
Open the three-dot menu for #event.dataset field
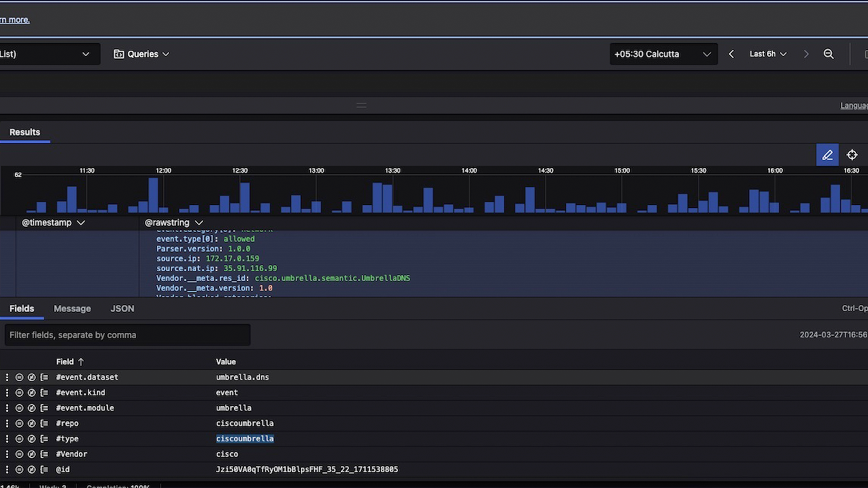[7, 377]
